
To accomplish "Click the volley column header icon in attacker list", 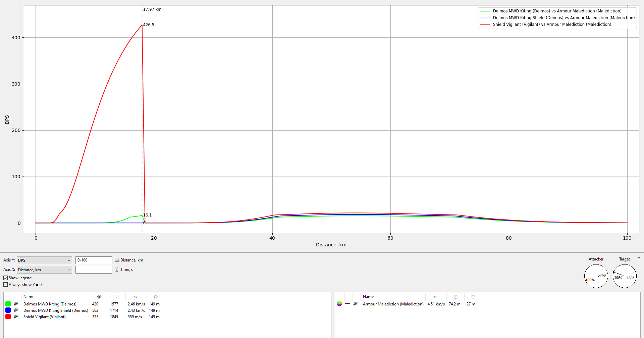I will (x=117, y=297).
